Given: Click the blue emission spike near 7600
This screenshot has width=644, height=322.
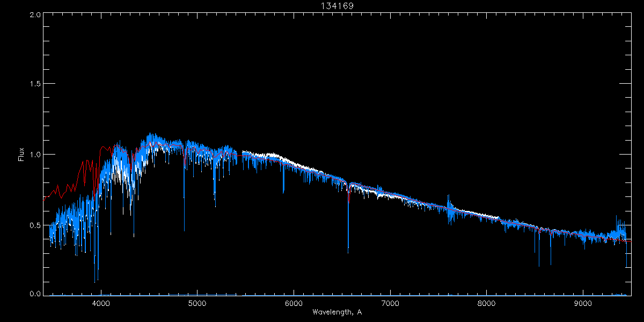Looking at the screenshot, I should click(x=448, y=196).
